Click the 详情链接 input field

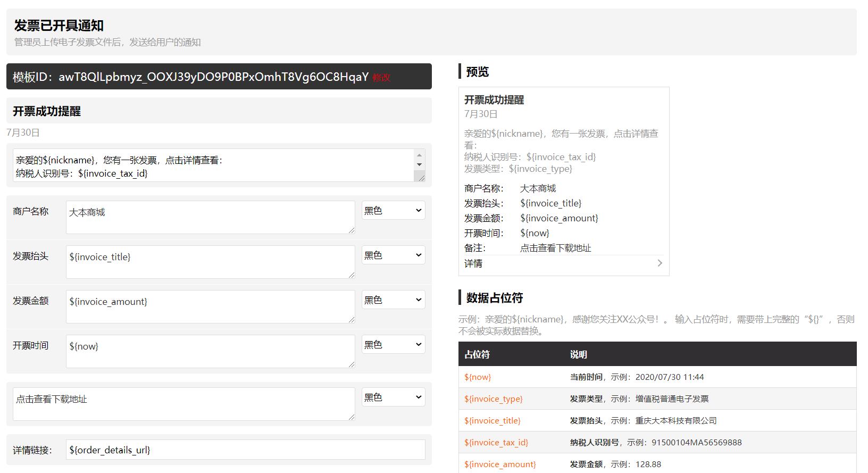point(245,450)
